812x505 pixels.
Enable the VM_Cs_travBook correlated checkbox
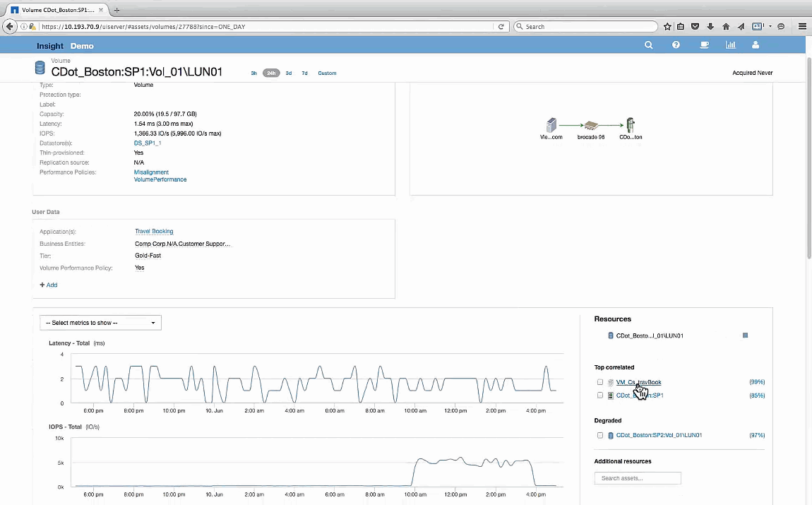click(600, 382)
